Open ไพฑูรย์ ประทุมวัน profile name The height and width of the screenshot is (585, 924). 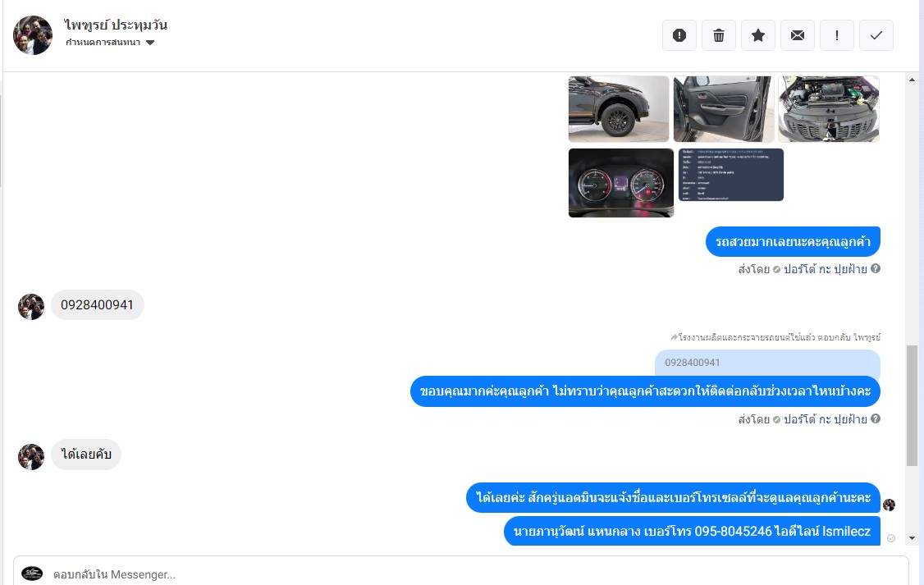point(116,25)
